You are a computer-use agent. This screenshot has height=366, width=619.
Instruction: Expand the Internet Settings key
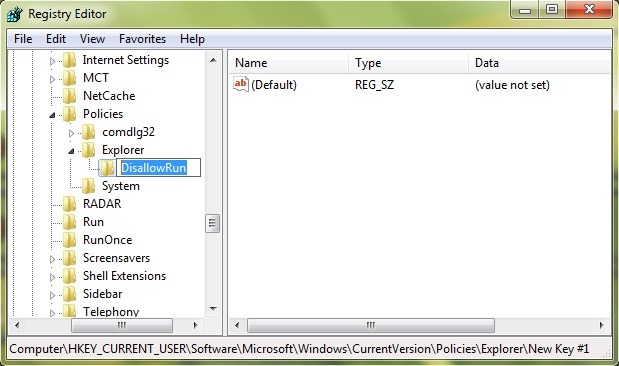(52, 61)
